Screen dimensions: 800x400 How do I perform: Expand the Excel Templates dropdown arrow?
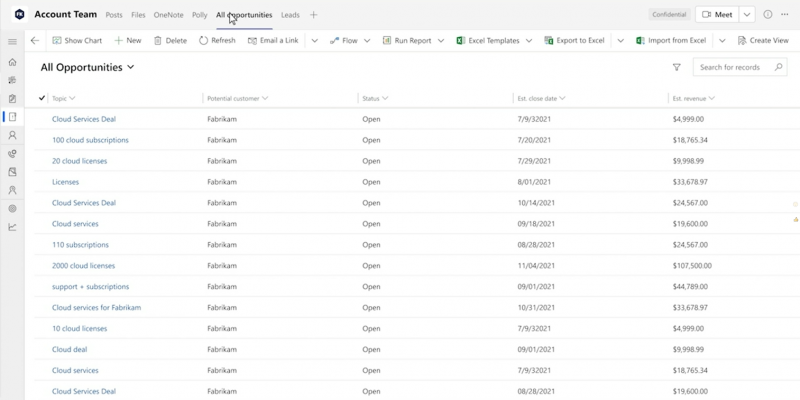tap(529, 40)
